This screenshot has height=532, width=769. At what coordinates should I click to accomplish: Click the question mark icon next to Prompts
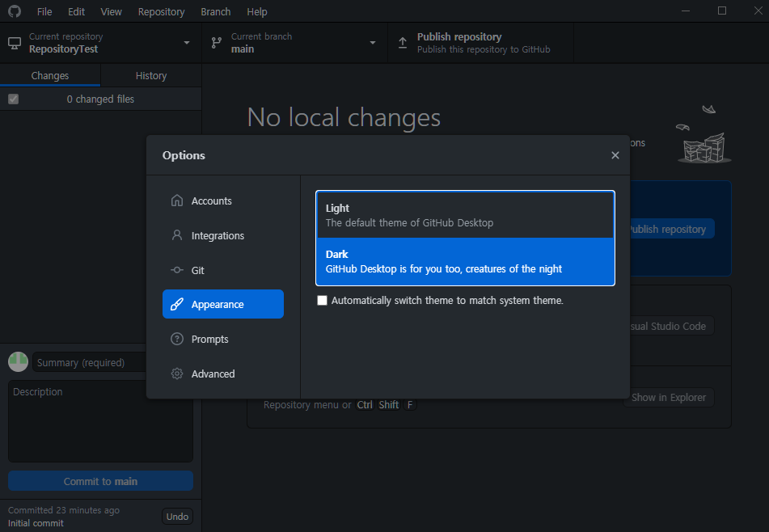pyautogui.click(x=177, y=339)
